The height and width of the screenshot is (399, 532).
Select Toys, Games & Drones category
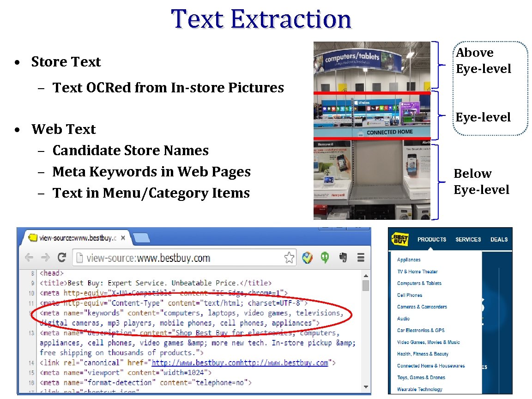421,377
